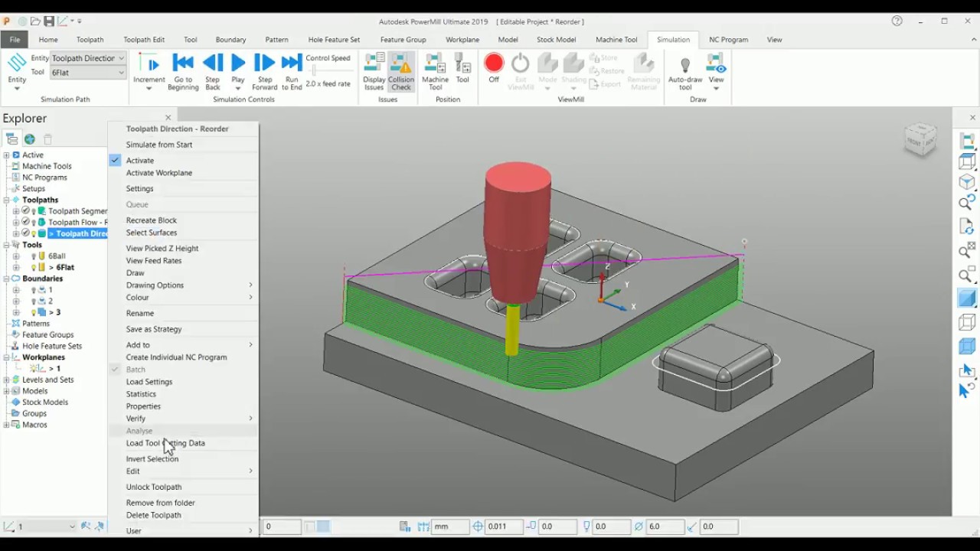Switch to the Toolpath ribbon tab
This screenshot has width=980, height=551.
[x=90, y=40]
